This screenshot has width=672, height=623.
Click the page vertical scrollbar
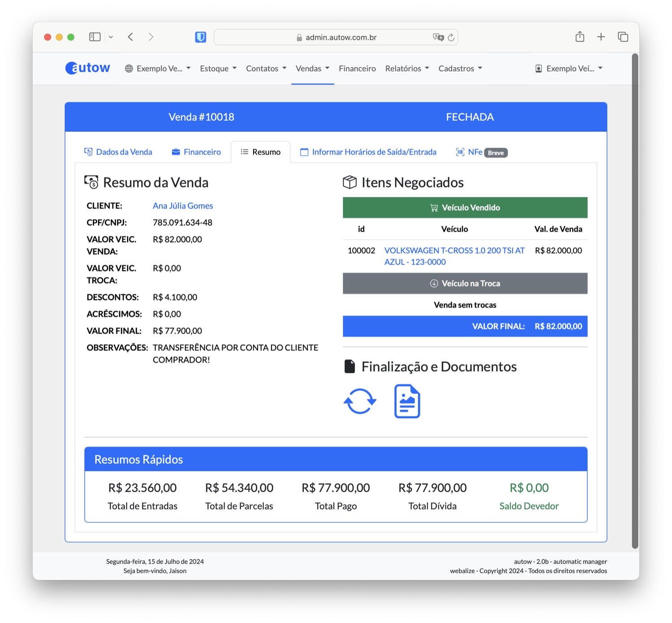pyautogui.click(x=635, y=300)
